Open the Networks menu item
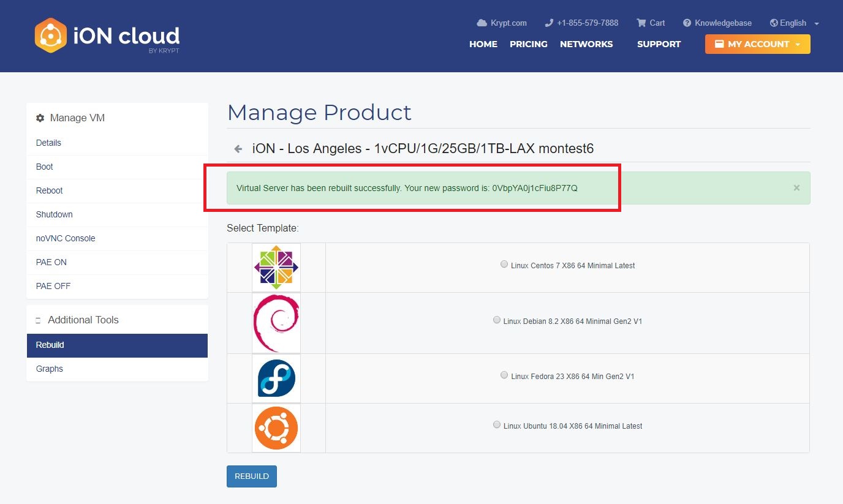Viewport: 843px width, 504px height. click(586, 44)
